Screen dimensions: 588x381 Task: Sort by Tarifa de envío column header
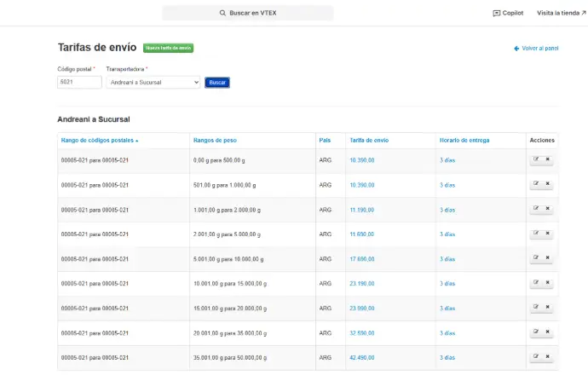[369, 140]
